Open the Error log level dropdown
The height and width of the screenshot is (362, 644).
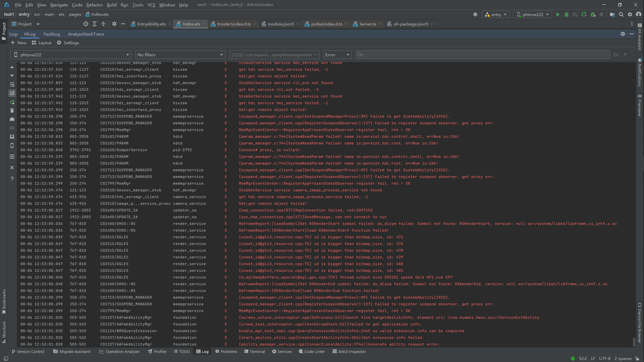pyautogui.click(x=337, y=55)
